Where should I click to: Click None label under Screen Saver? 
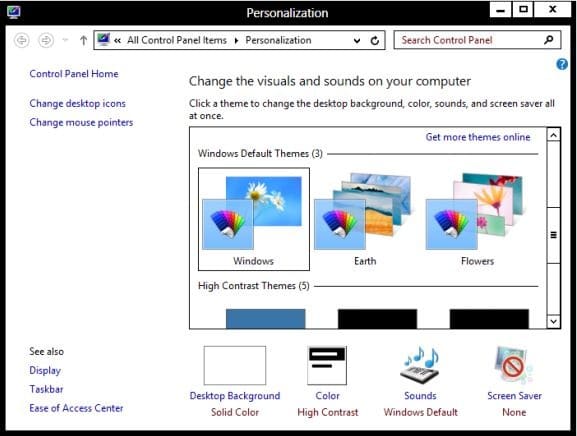tap(514, 412)
